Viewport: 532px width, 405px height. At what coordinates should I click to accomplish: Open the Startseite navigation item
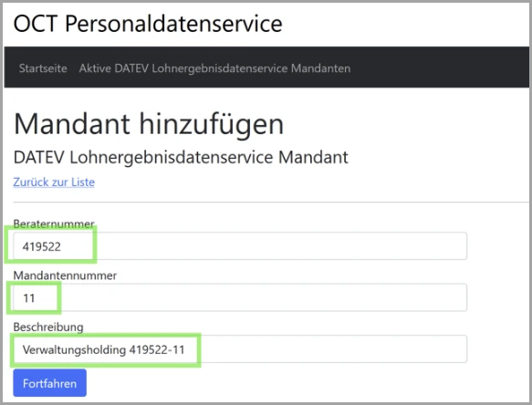click(43, 68)
